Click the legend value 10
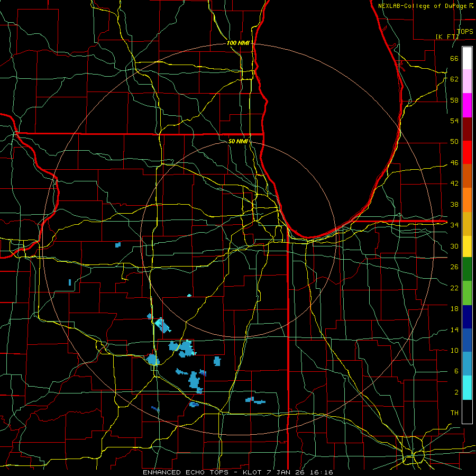This screenshot has height=476, width=476. tap(454, 351)
